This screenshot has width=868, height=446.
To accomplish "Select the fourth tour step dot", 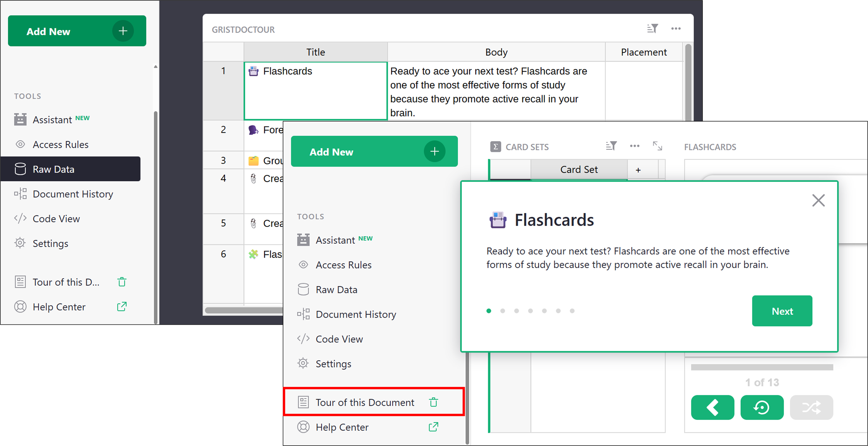I will click(x=530, y=311).
